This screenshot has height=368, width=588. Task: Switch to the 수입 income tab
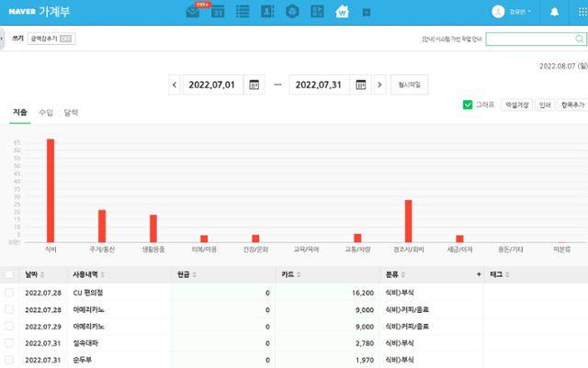[46, 113]
